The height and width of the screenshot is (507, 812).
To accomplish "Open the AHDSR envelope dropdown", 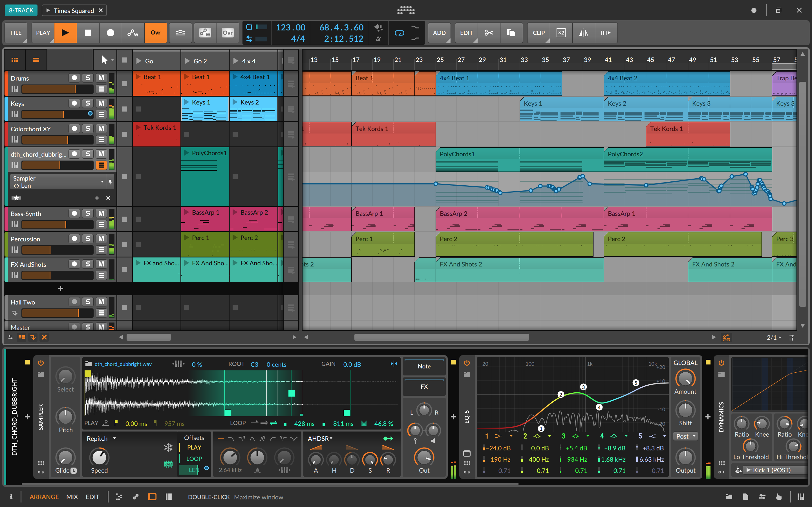I will (319, 438).
